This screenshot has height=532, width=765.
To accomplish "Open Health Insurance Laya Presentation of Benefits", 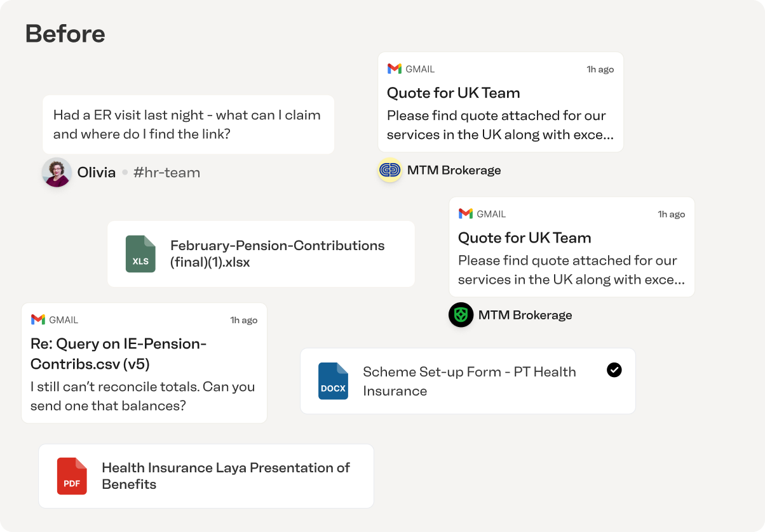I will [x=206, y=476].
